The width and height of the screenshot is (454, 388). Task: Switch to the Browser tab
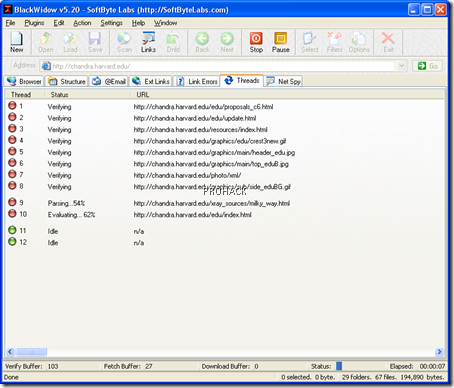(x=24, y=81)
